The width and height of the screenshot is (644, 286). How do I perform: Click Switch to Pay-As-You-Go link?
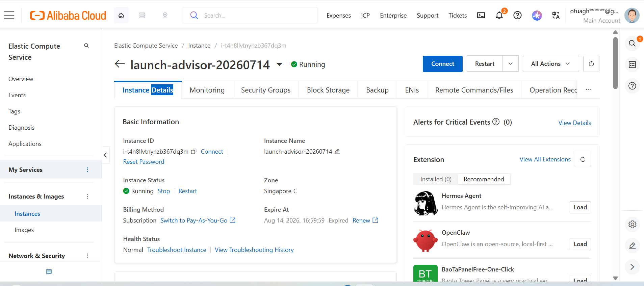coord(198,220)
